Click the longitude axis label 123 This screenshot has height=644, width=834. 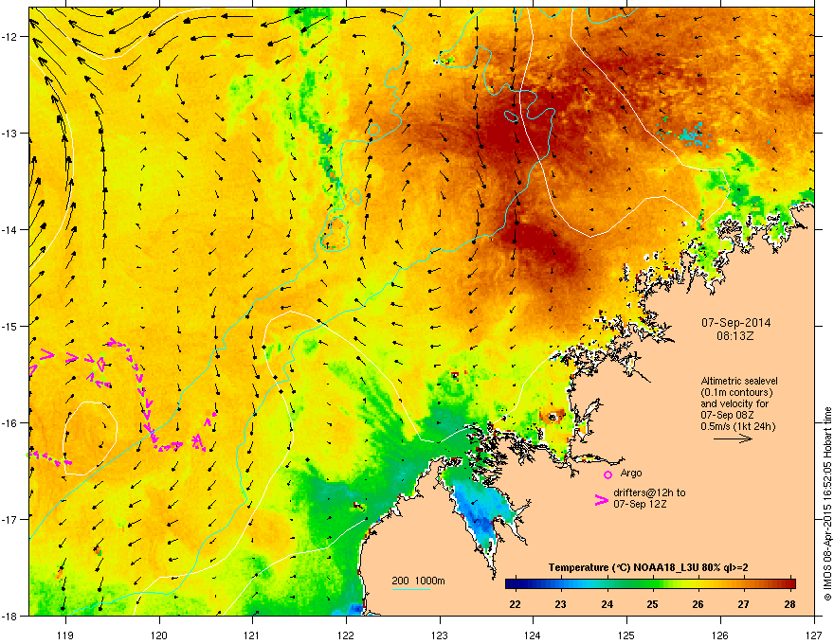point(440,635)
